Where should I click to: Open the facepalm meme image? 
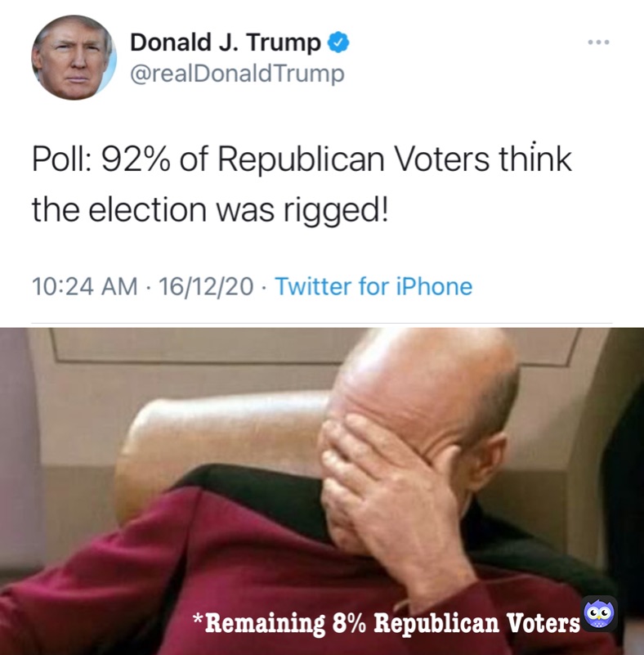pos(322,491)
